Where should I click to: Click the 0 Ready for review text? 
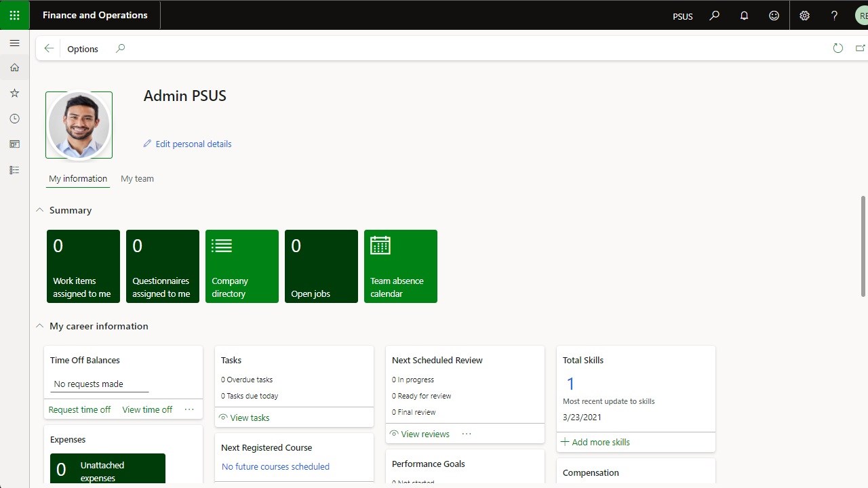pyautogui.click(x=421, y=396)
